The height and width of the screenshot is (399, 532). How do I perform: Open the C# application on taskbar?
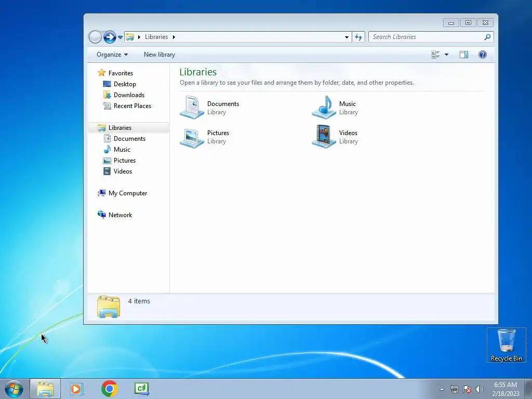[x=142, y=389]
